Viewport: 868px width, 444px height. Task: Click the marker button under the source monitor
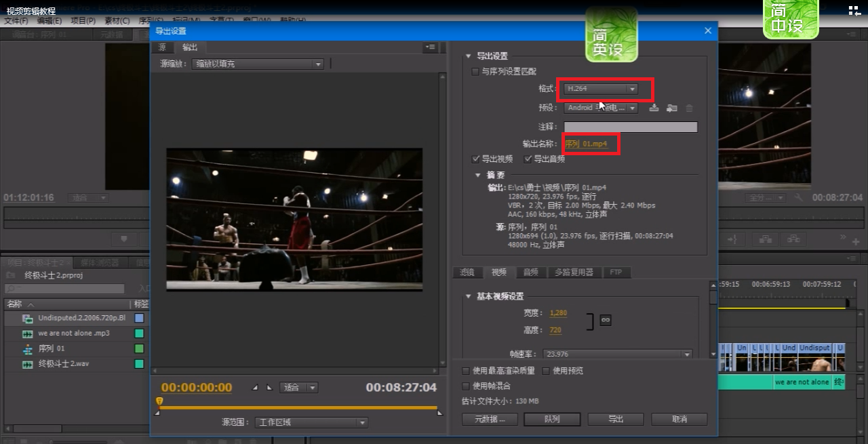[124, 239]
